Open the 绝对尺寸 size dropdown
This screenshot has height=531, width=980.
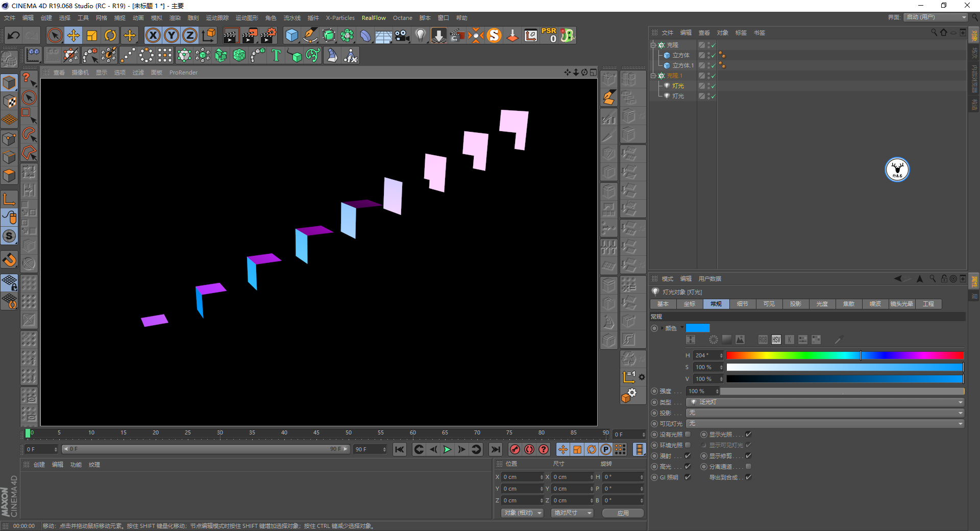click(x=572, y=513)
